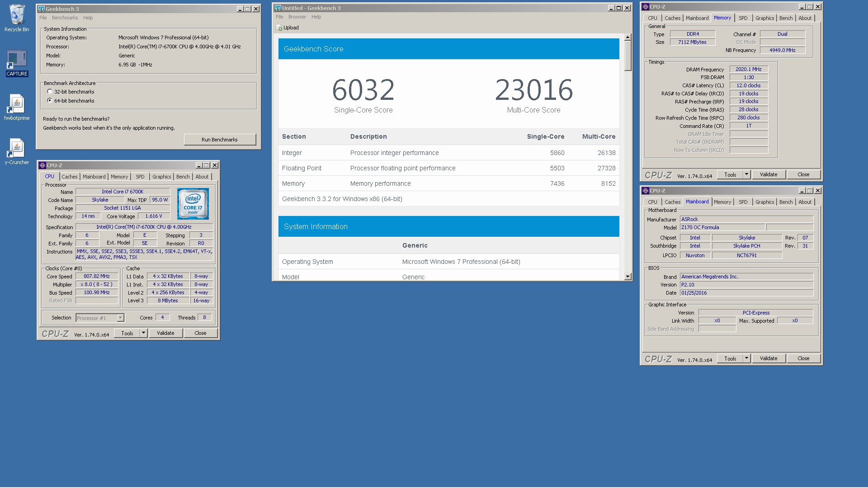Screen dimensions: 868x488
Task: Expand Tools arrow in CPU-Z Memory window
Action: 746,174
